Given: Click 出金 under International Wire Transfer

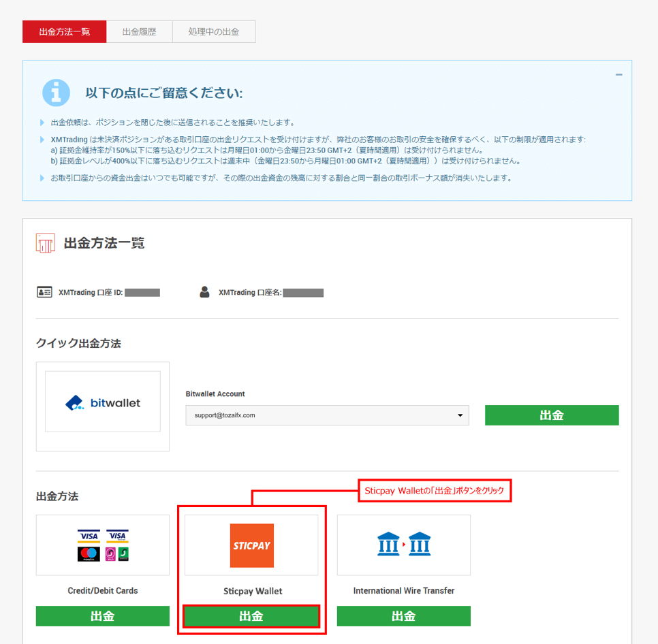Looking at the screenshot, I should [404, 616].
